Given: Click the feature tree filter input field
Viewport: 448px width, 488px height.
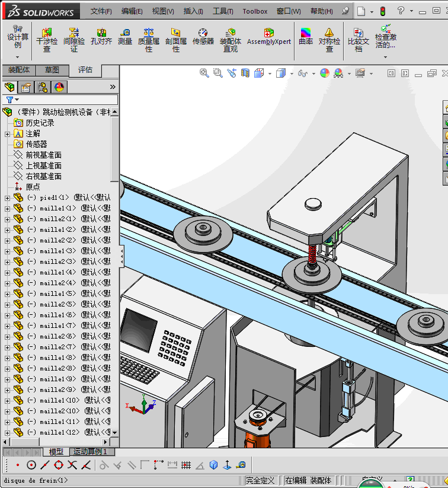Looking at the screenshot, I should pyautogui.click(x=60, y=100).
